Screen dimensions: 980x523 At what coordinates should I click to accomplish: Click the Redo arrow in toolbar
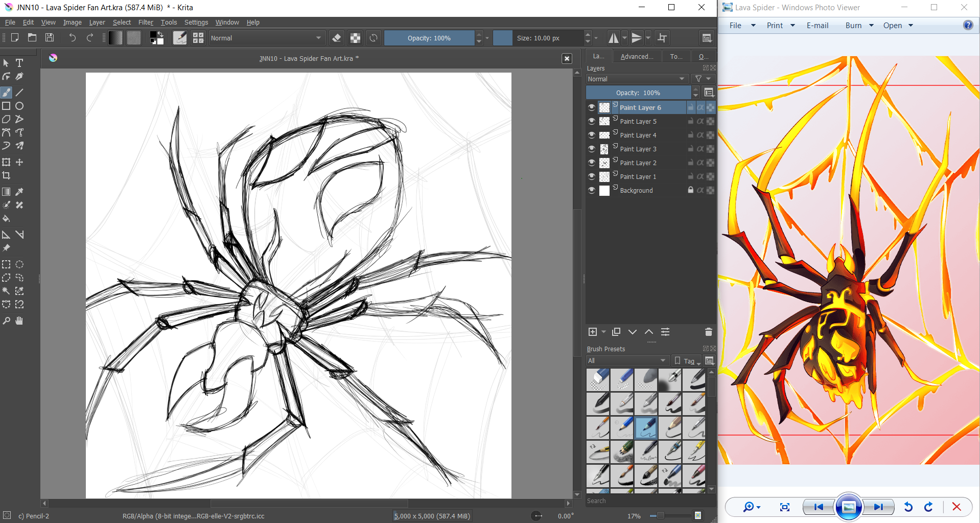click(90, 37)
